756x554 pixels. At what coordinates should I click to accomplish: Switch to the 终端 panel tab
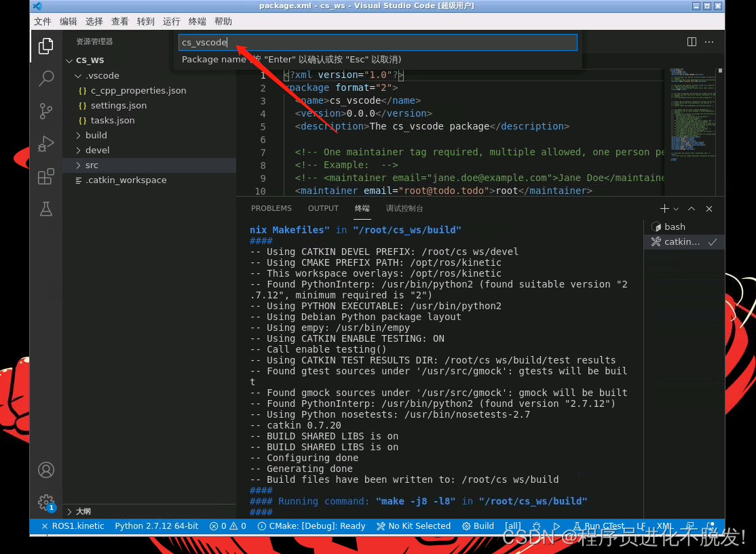coord(362,208)
